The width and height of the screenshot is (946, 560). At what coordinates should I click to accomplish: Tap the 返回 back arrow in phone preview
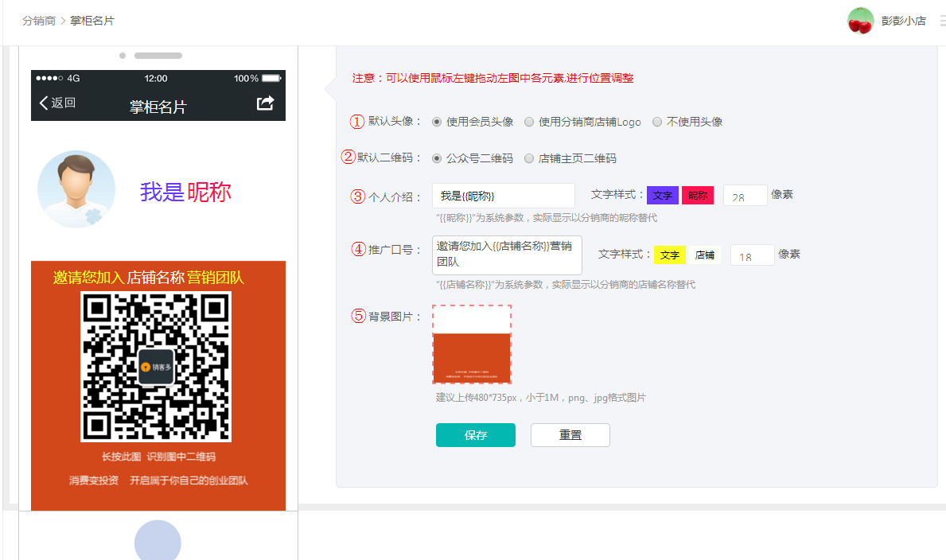[57, 103]
